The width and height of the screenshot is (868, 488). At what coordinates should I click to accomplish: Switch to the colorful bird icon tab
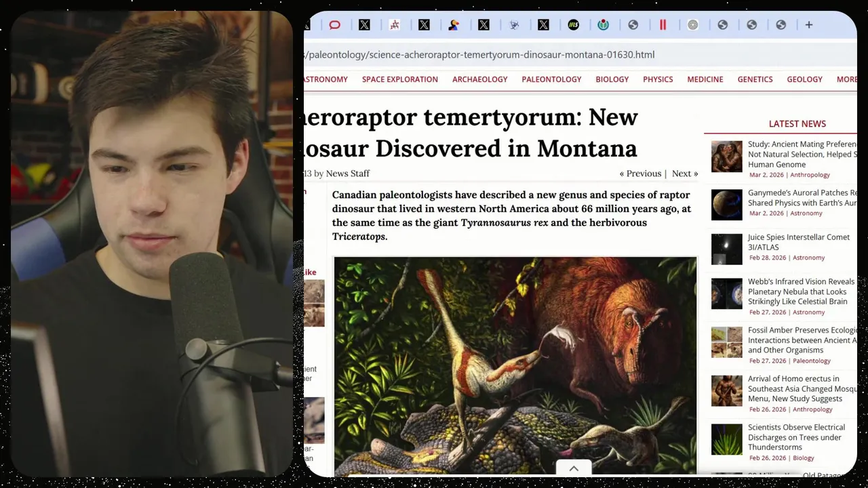click(454, 25)
